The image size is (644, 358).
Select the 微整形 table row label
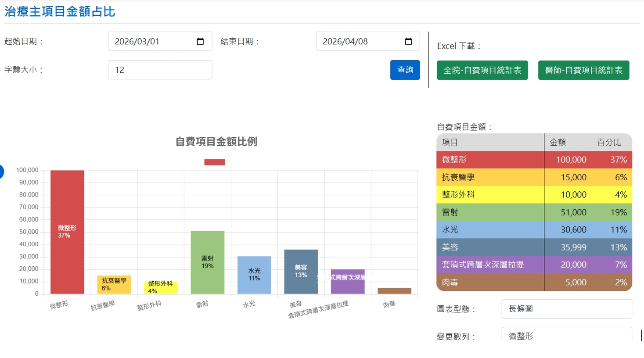click(x=454, y=160)
